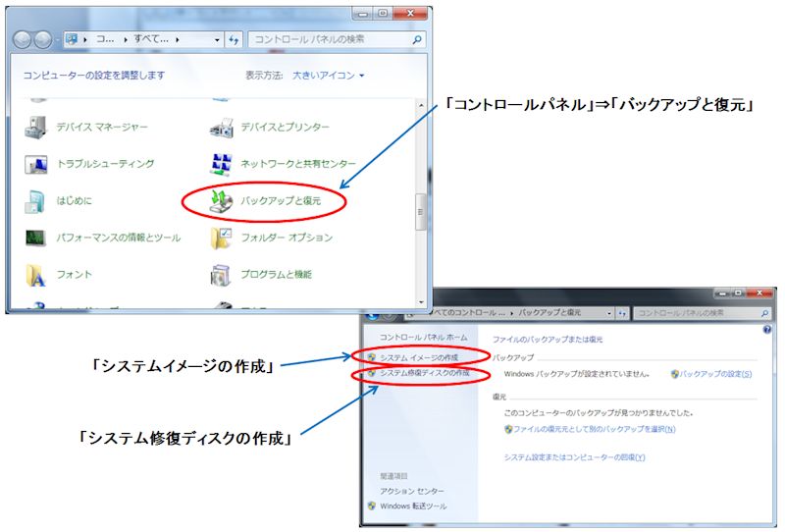Open the address dropdown arrow in the Backup window
The width and height of the screenshot is (785, 532).
click(609, 313)
